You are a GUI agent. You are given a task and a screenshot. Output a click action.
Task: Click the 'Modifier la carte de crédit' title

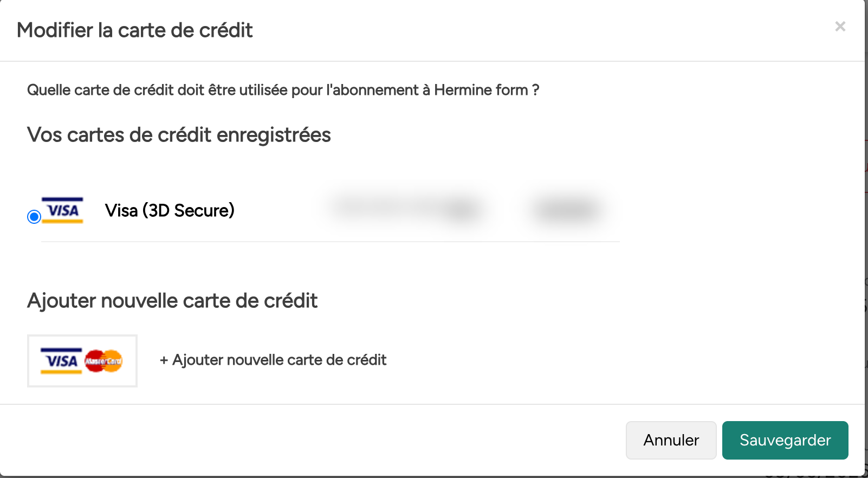tap(135, 30)
